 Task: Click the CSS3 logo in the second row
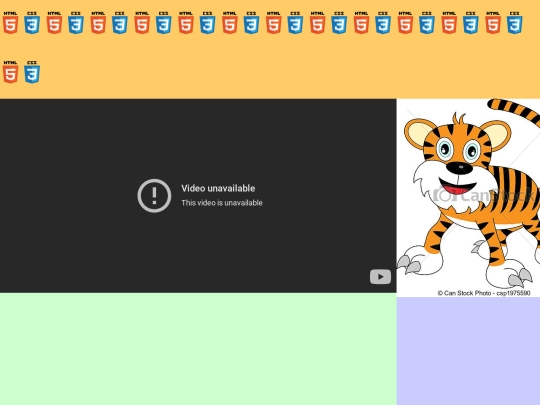(x=32, y=72)
